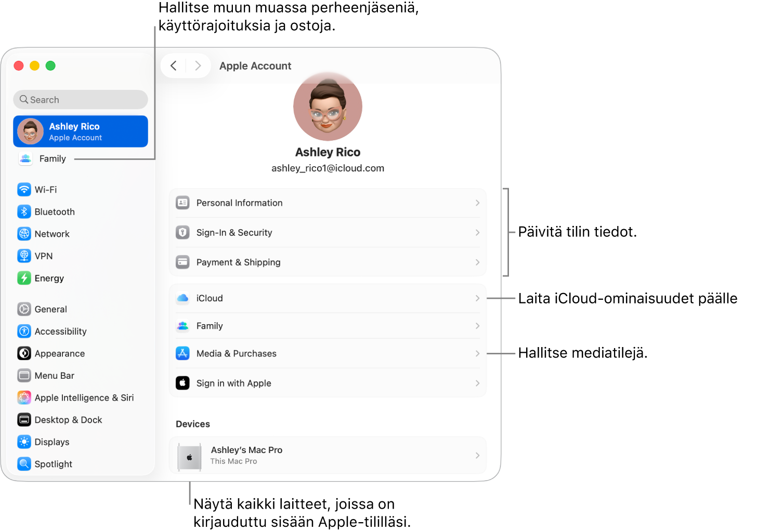Click the Appearance label in sidebar
758x532 pixels.
(60, 353)
